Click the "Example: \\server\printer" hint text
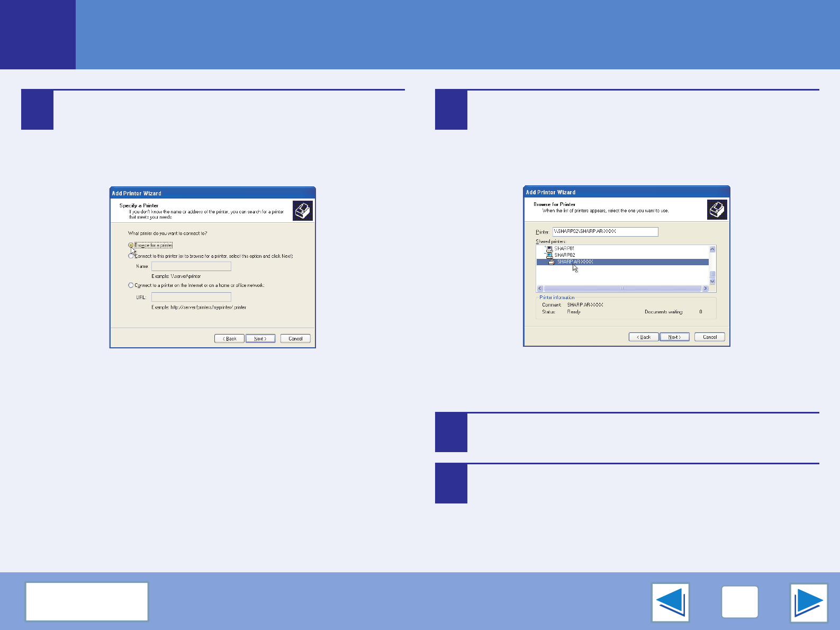840x630 pixels. [176, 276]
